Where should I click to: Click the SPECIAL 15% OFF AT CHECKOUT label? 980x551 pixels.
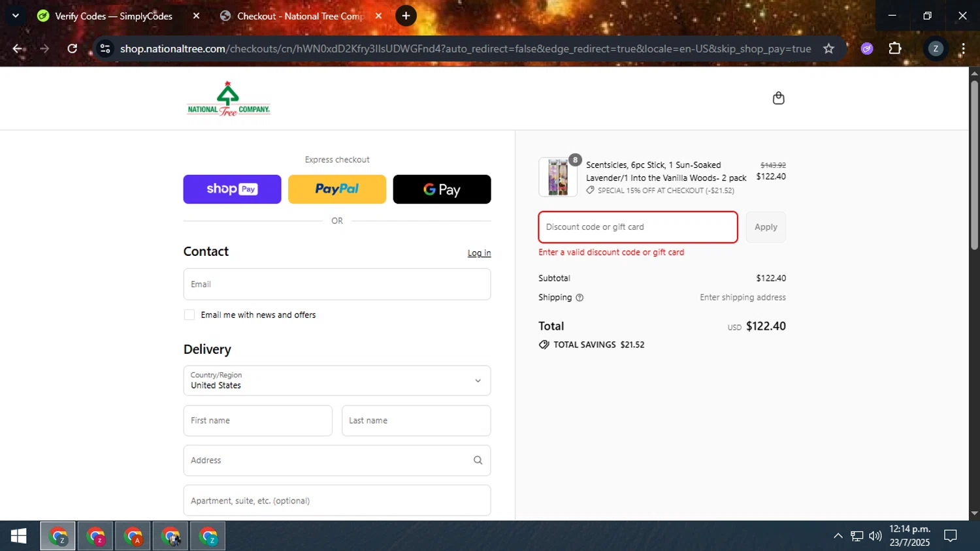[666, 191]
